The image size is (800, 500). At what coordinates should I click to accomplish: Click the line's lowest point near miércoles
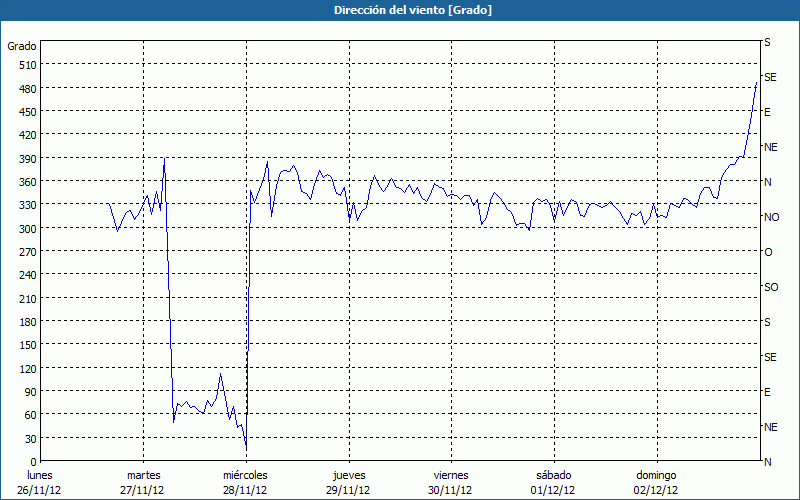click(x=246, y=447)
